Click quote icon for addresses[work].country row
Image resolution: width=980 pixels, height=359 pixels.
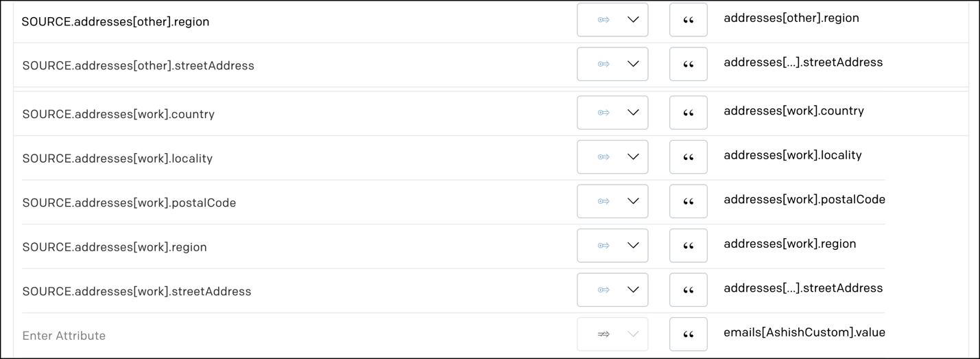pos(688,113)
